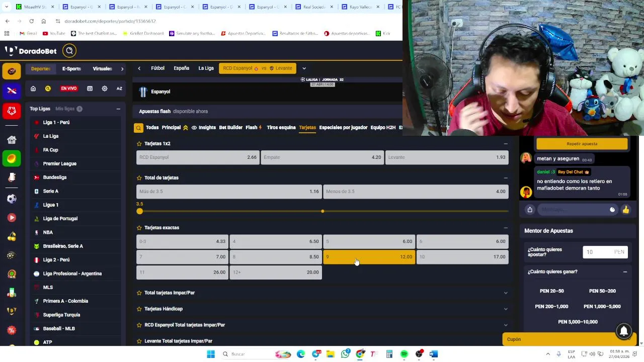The image size is (644, 362).
Task: Open the green coin icon in left sidebar
Action: click(12, 158)
